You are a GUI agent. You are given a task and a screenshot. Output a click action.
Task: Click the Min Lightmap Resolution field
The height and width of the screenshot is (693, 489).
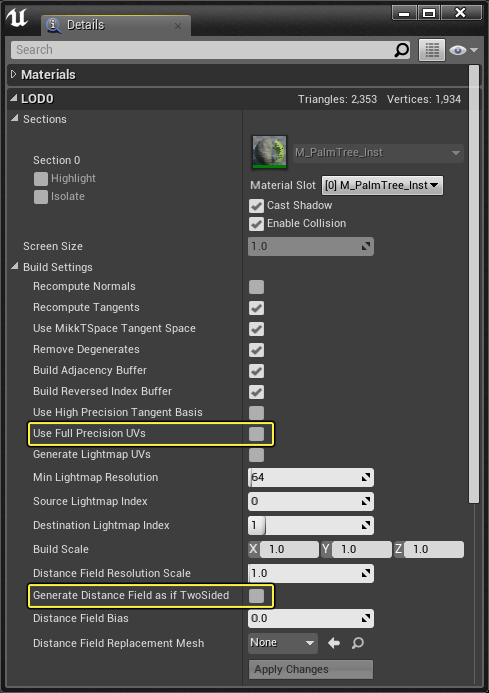[311, 477]
